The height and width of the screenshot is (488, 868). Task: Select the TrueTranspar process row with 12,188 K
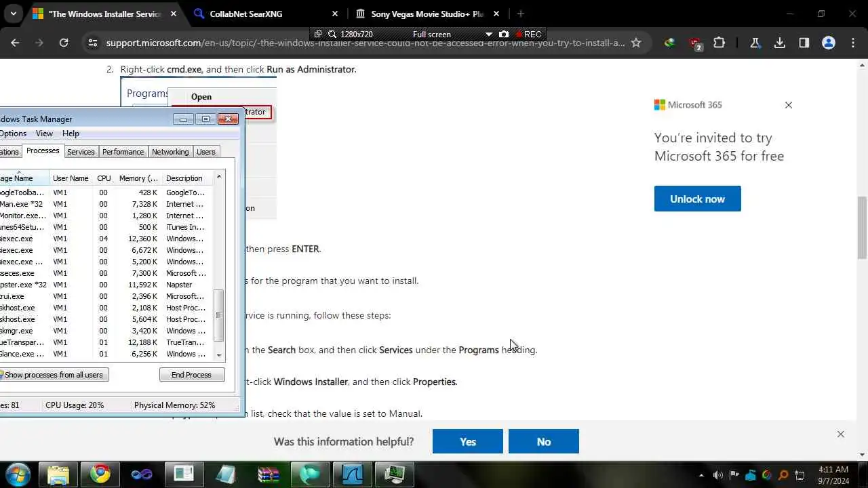coord(106,342)
